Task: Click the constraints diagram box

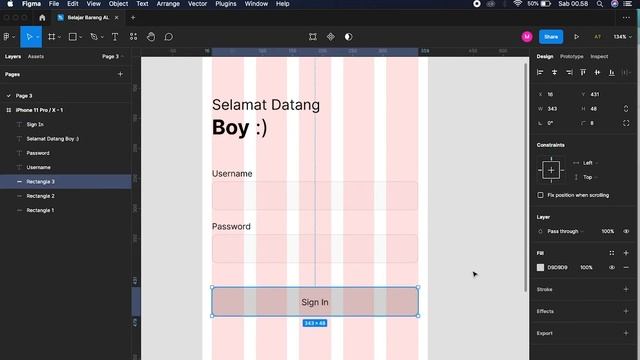Action: point(551,170)
